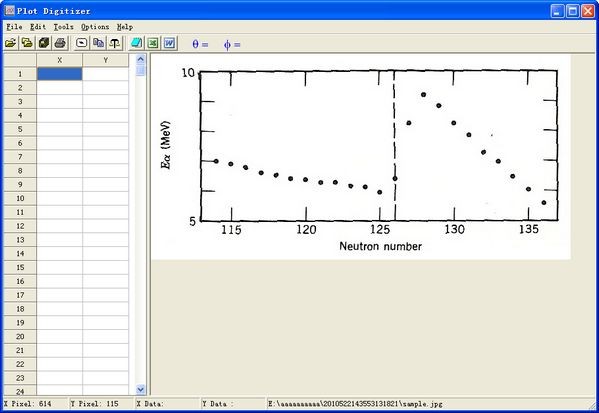Screen dimensions: 599x413
Task: Export data with the Excel icon
Action: click(x=153, y=43)
